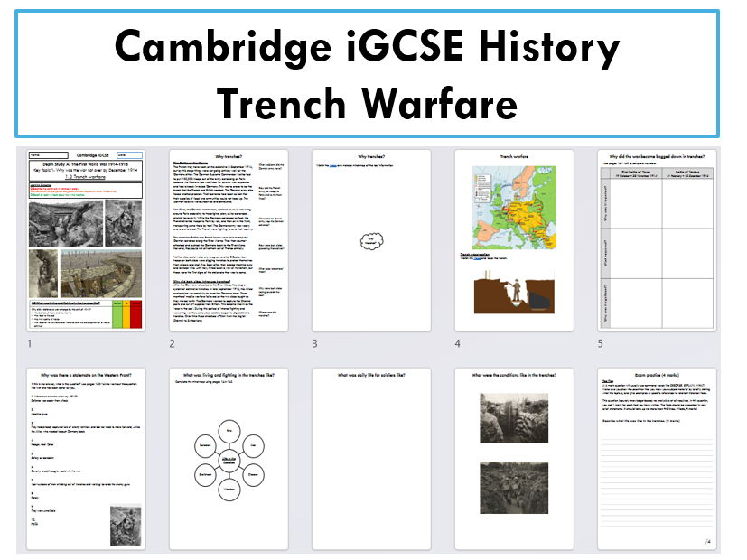Click the upper trench photo on conditions page
This screenshot has width=747, height=560.
[514, 418]
